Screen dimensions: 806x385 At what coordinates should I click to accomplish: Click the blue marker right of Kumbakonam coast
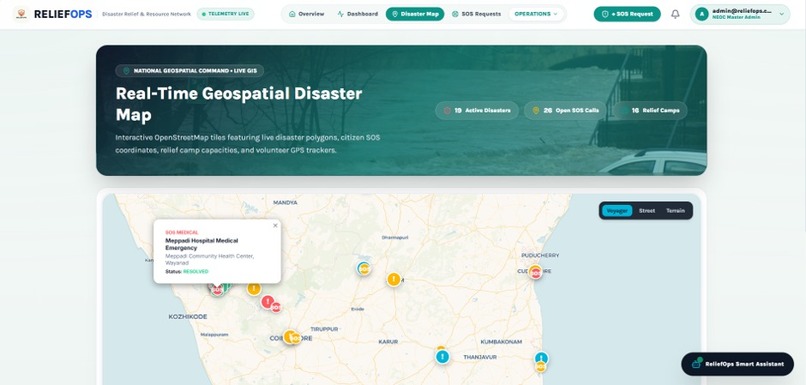coord(541,358)
